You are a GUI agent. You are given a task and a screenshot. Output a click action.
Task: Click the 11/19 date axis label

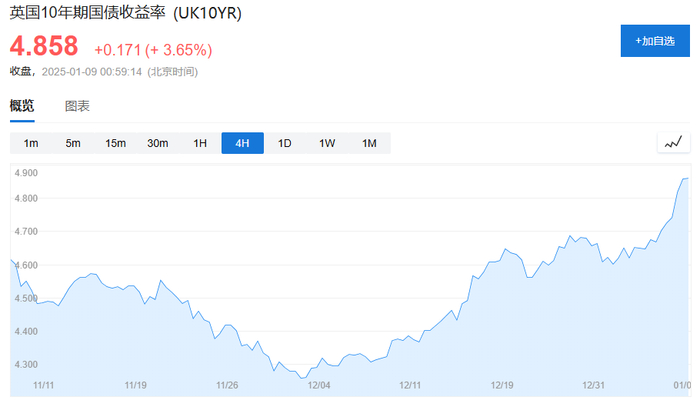click(x=136, y=384)
